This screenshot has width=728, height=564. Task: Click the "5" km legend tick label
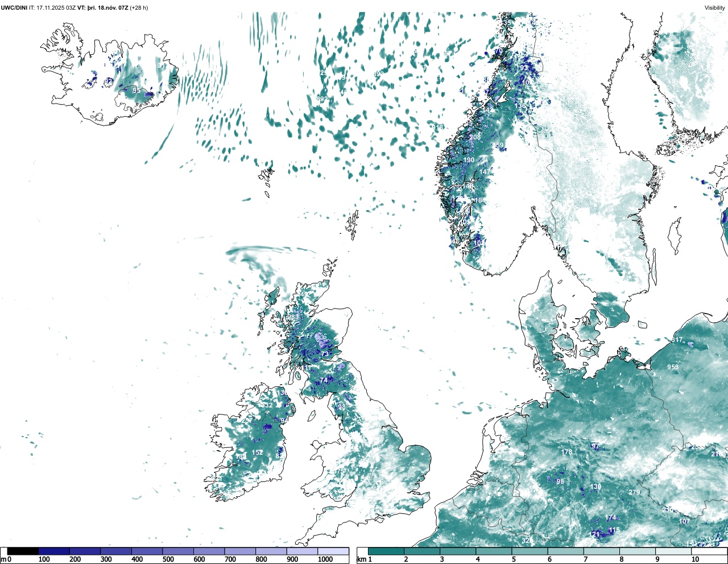(514, 559)
